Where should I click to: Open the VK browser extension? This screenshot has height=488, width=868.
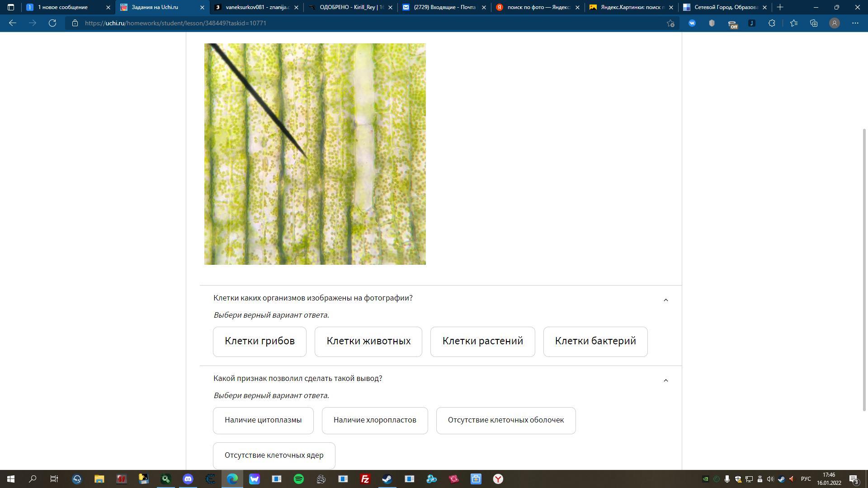click(692, 23)
